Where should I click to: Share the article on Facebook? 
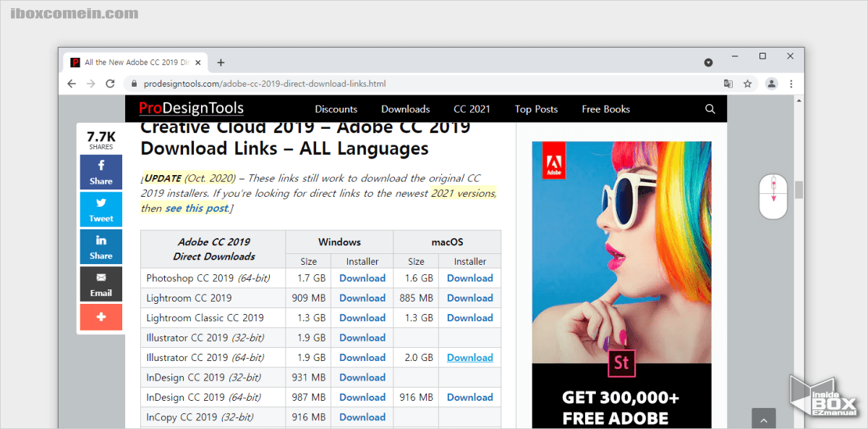[x=101, y=172]
